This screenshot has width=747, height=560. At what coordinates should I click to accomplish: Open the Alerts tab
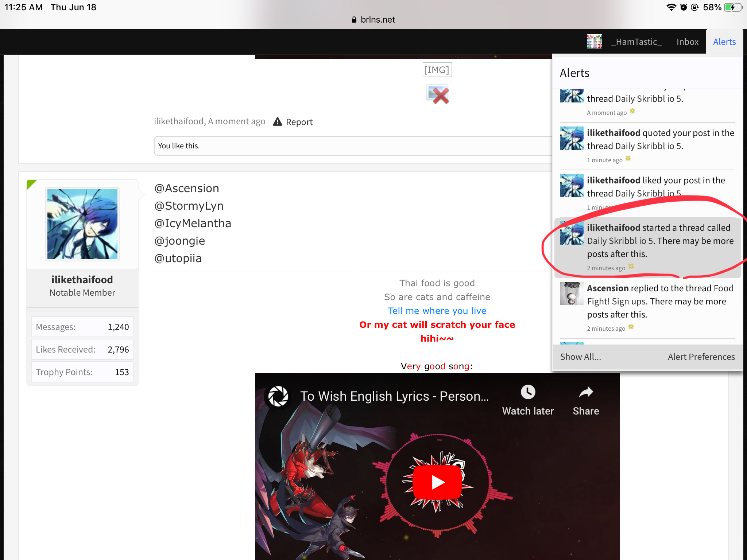724,42
